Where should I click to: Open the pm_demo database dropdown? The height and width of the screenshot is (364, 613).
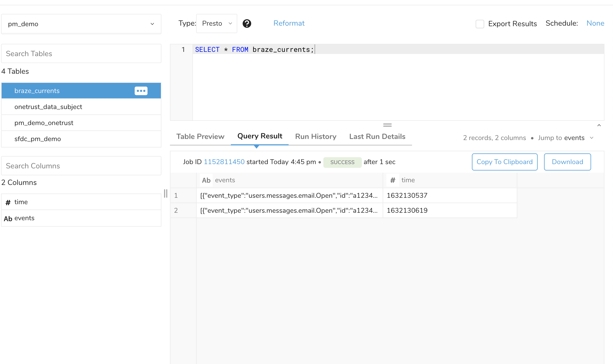[81, 24]
